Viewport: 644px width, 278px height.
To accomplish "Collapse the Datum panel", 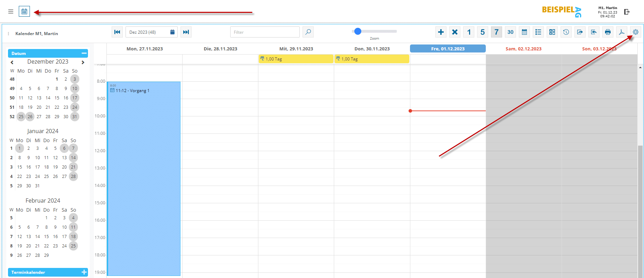I will point(84,53).
